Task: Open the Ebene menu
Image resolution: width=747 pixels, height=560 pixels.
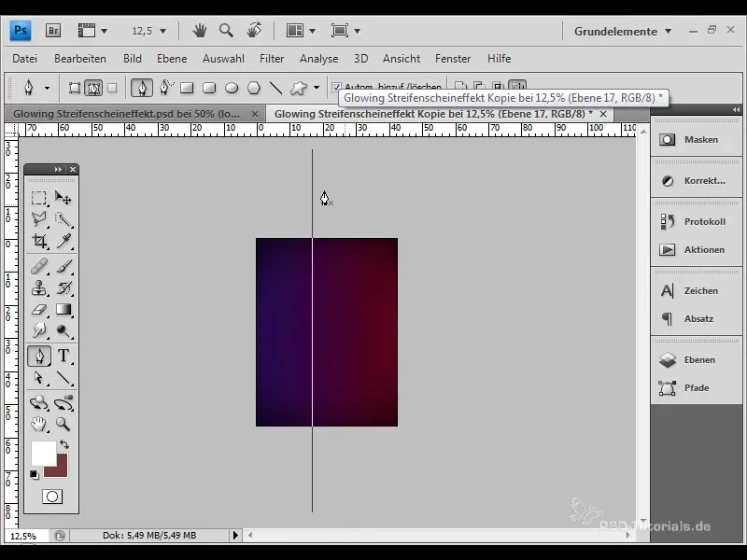Action: (x=172, y=59)
